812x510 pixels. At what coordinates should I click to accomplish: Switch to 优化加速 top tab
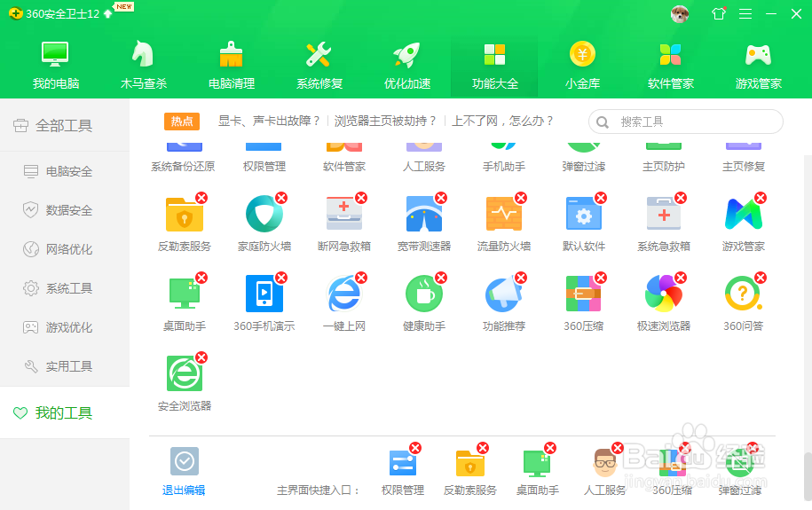pyautogui.click(x=407, y=66)
